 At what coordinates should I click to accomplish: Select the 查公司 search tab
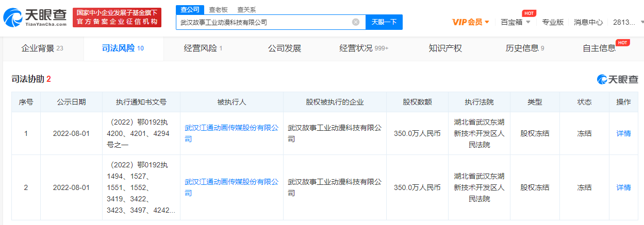(x=190, y=10)
